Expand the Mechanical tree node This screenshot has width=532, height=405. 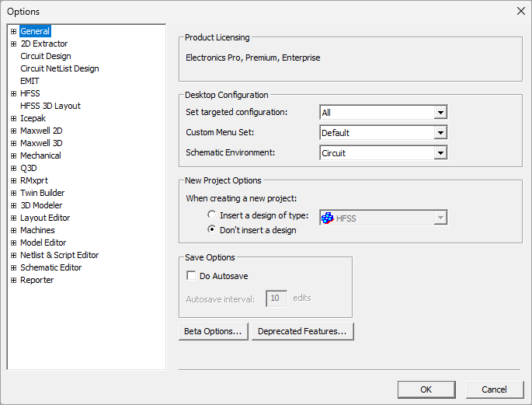pos(13,155)
